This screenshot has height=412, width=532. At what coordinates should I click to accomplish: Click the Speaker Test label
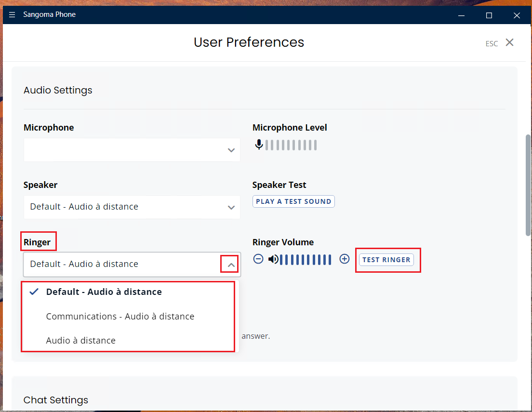[x=279, y=185]
